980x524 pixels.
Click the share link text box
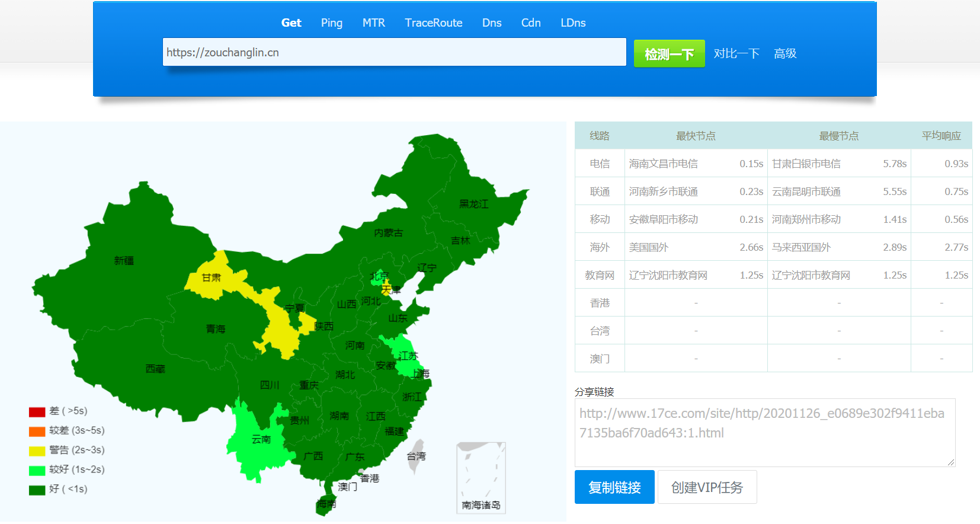[764, 433]
